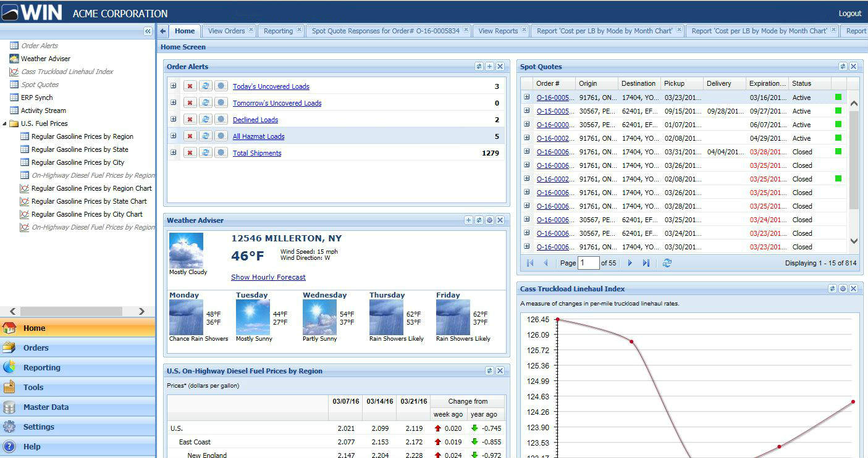Open gear settings for Declined Loads row
This screenshot has height=458, width=868.
coord(221,120)
